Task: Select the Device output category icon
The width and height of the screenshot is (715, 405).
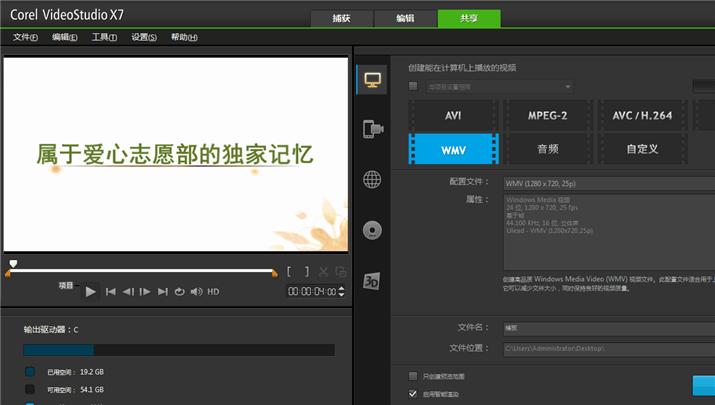Action: pos(373,129)
